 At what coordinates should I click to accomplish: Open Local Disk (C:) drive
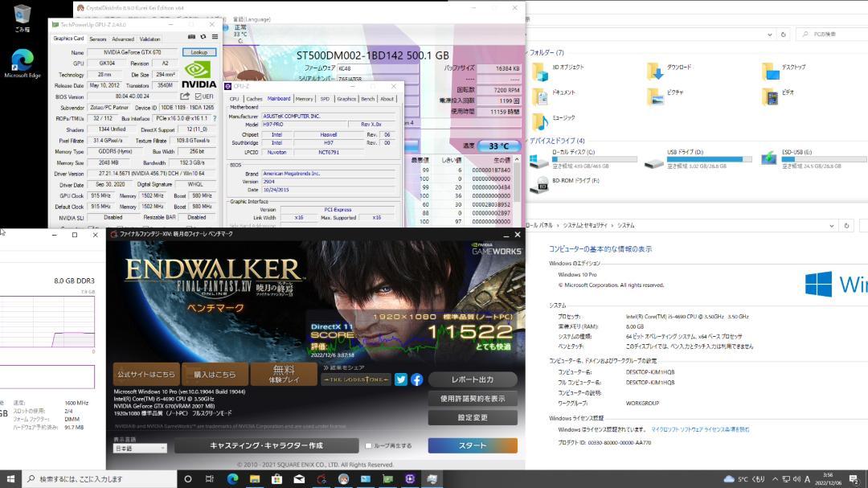[583, 159]
